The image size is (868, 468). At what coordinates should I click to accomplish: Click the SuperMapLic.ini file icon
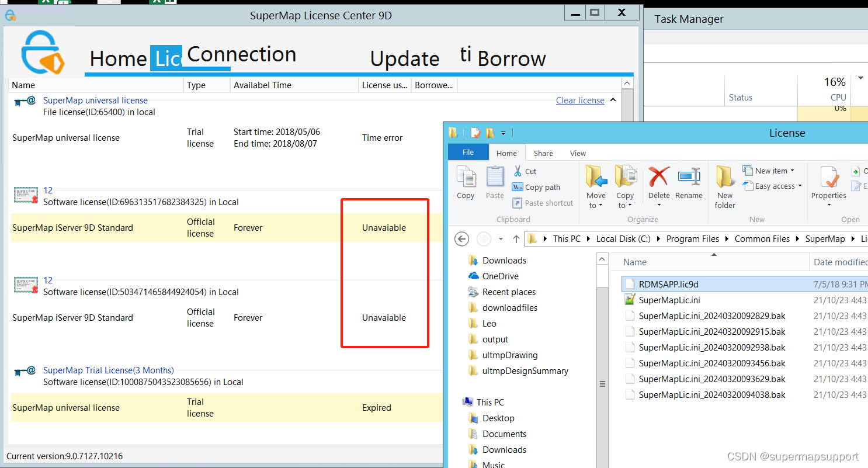click(630, 300)
